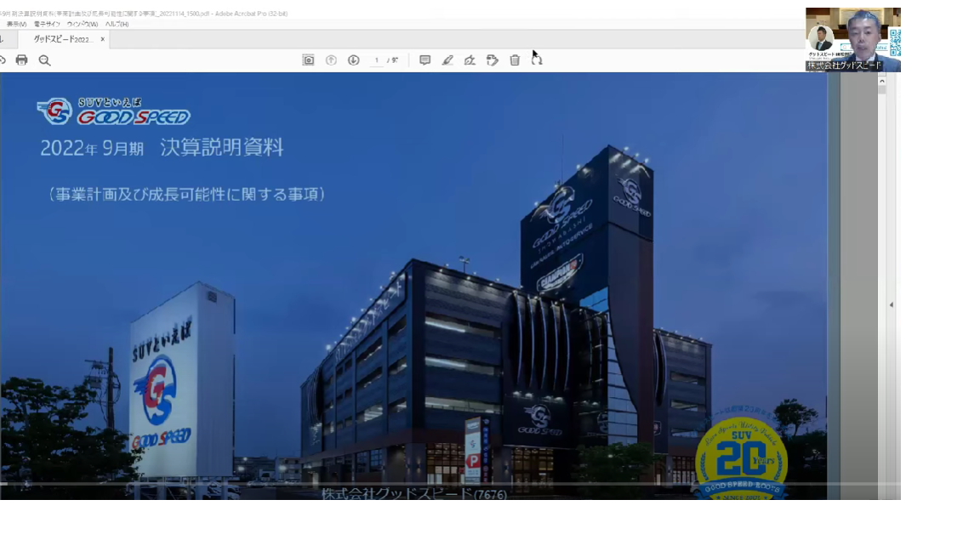This screenshot has height=551, width=980.
Task: Open the ヘルプ(H) menu
Action: point(117,24)
